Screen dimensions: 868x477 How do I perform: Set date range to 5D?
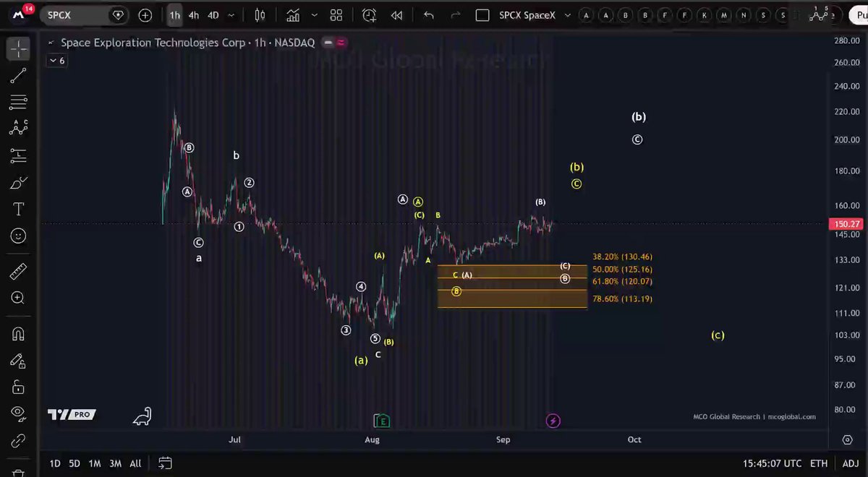[x=75, y=463]
